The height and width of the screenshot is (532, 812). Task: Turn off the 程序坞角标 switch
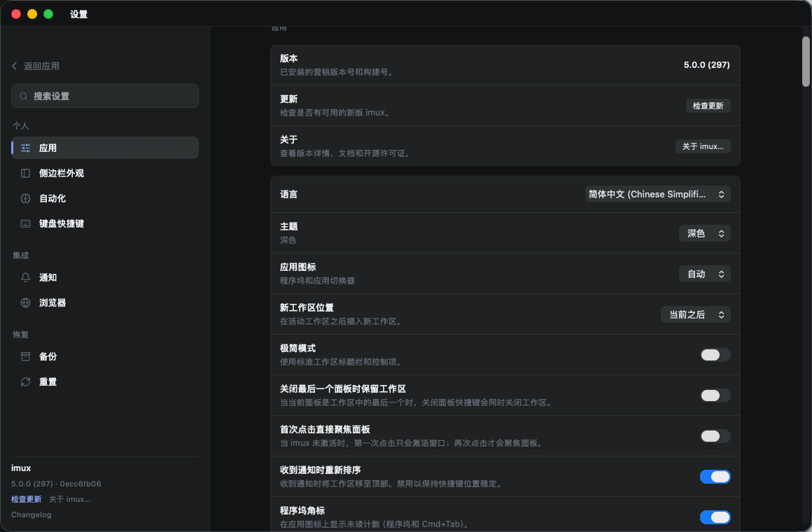point(715,517)
